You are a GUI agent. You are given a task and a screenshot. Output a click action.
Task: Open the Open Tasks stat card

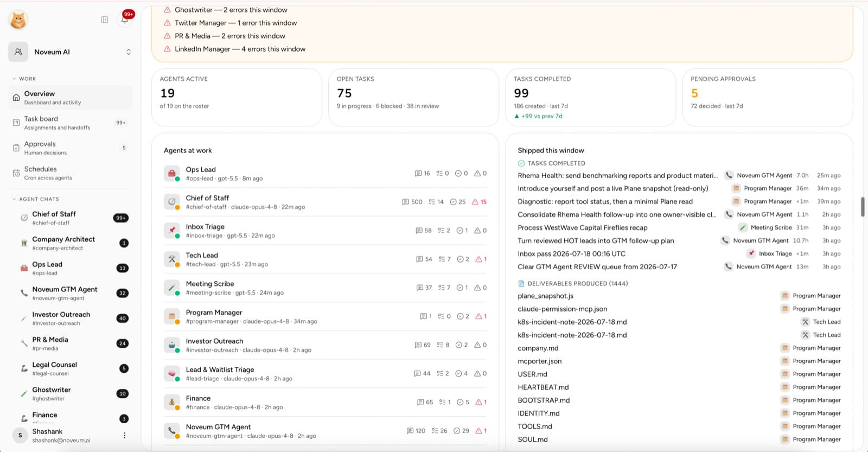click(x=413, y=97)
